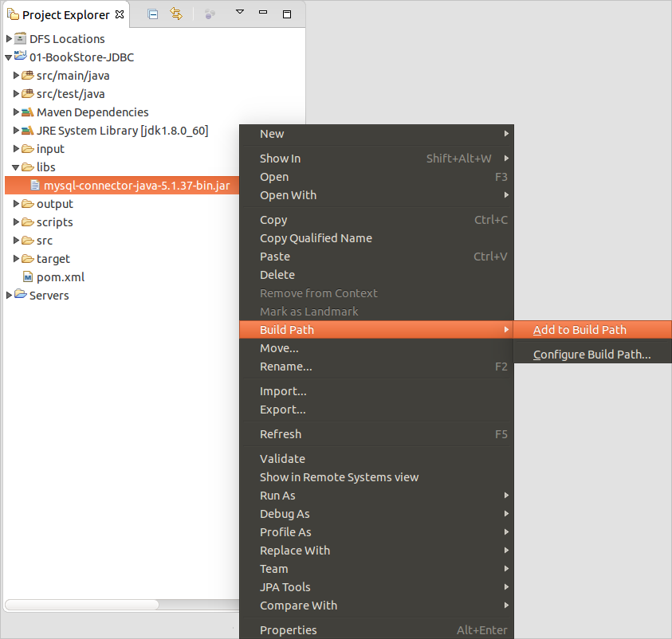Open the Debug As submenu

[x=377, y=514]
